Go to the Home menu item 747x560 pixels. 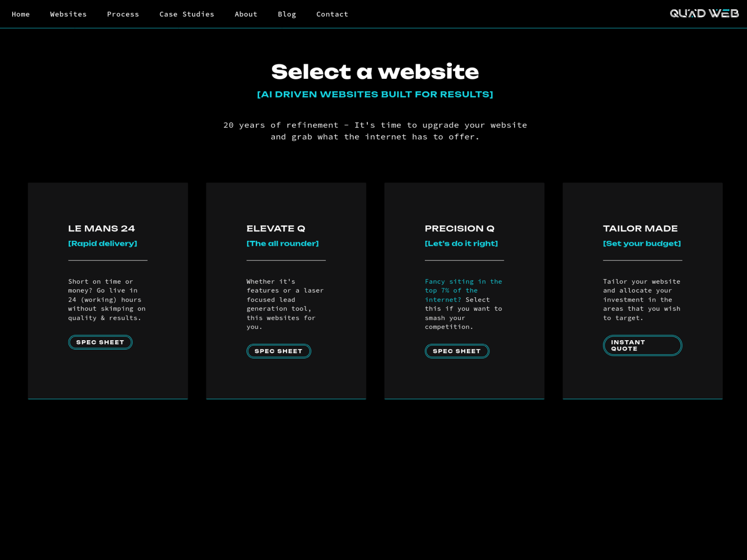(x=21, y=14)
